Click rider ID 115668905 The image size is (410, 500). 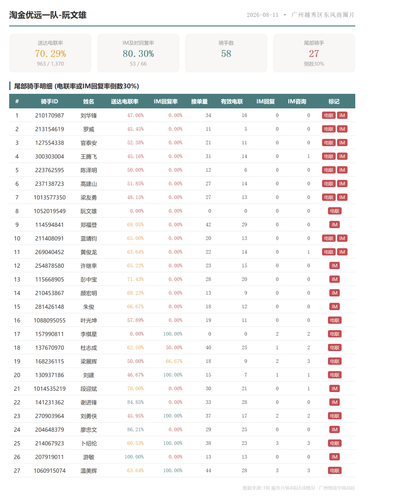pyautogui.click(x=50, y=279)
